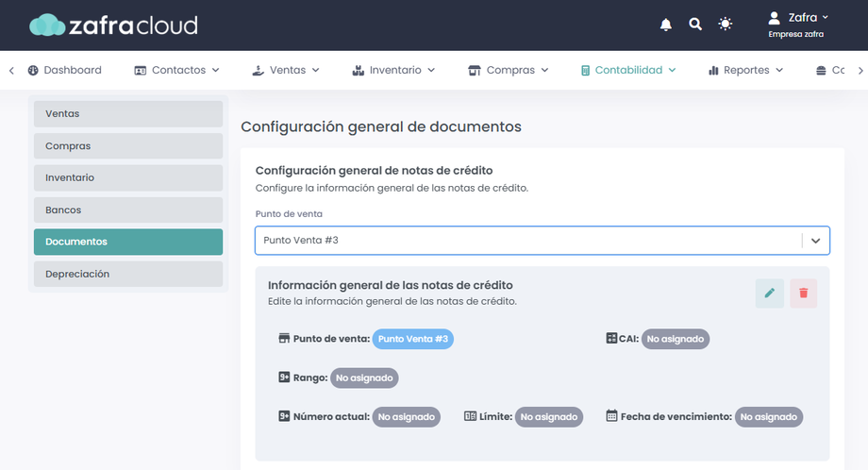Click the red trash delete icon

803,294
